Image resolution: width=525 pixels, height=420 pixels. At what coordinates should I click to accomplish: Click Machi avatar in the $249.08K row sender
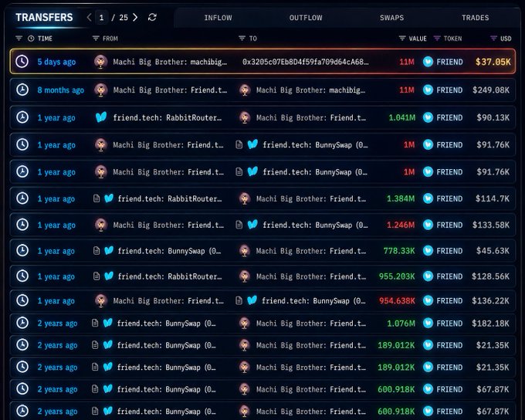tap(101, 90)
